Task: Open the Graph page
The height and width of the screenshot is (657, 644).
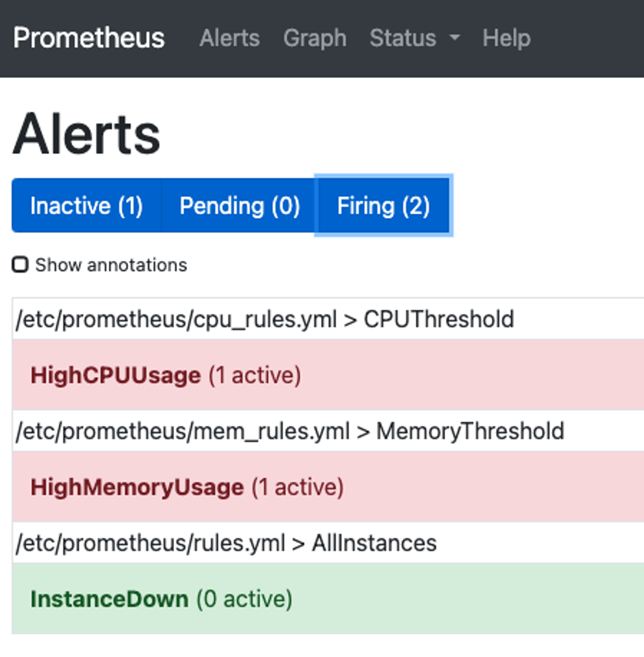Action: (x=315, y=38)
